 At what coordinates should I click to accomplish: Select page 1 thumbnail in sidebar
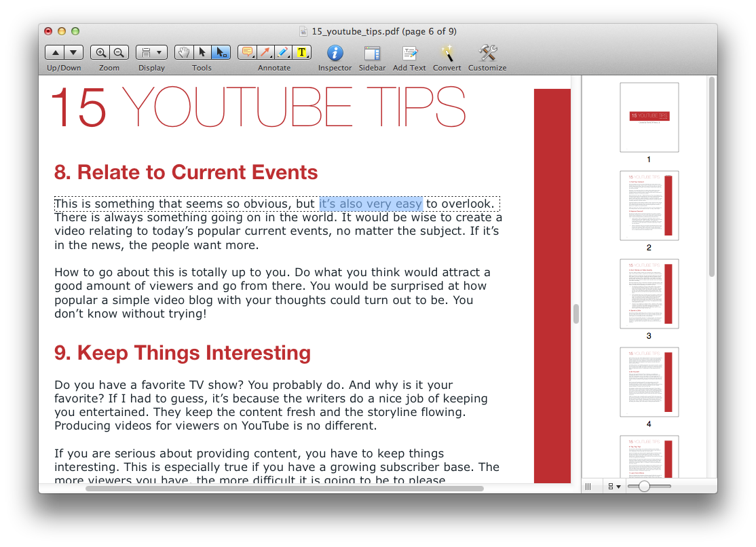click(649, 117)
